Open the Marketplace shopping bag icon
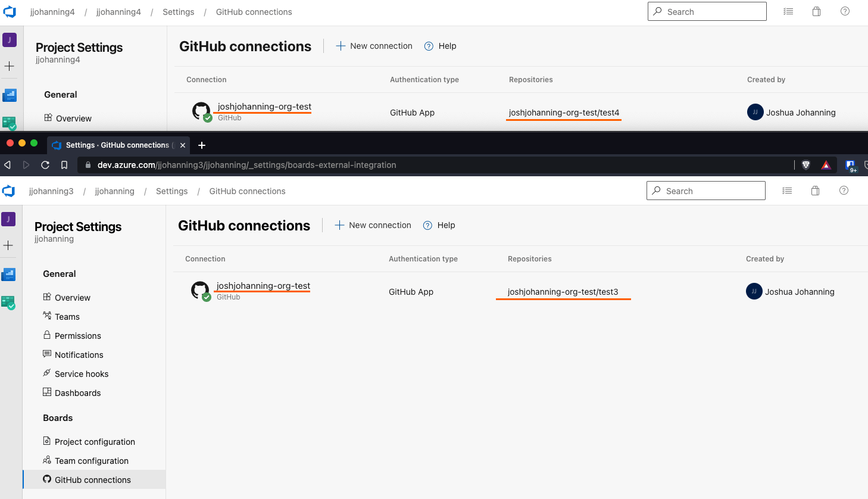This screenshot has width=868, height=499. click(x=815, y=191)
